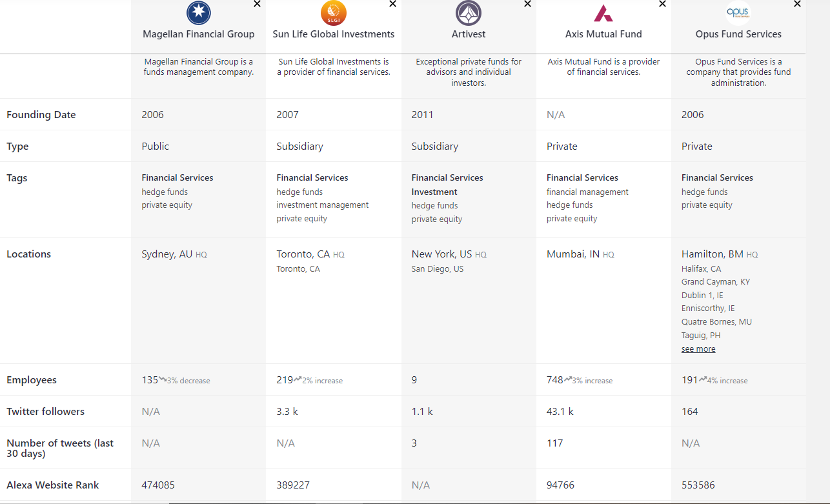This screenshot has height=504, width=830.
Task: Remove Sun Life Global Investments column
Action: tap(392, 4)
